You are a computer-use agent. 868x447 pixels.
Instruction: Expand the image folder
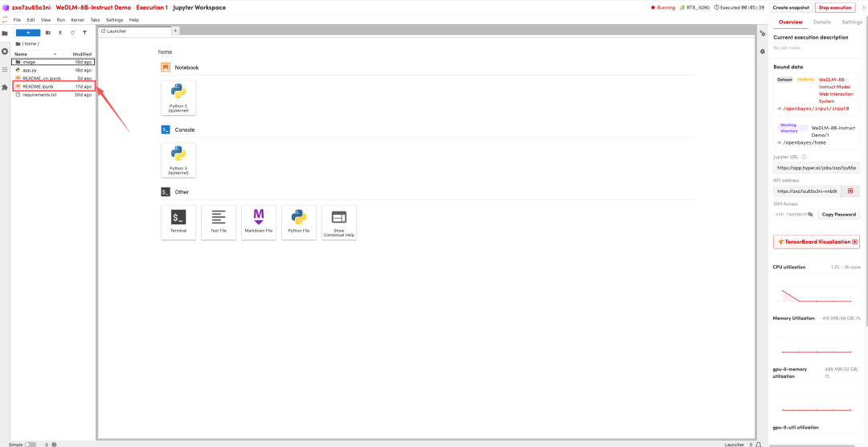pos(29,62)
